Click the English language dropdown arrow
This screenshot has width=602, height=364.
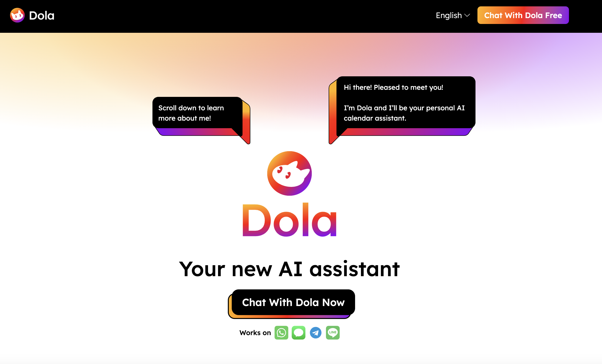(468, 15)
